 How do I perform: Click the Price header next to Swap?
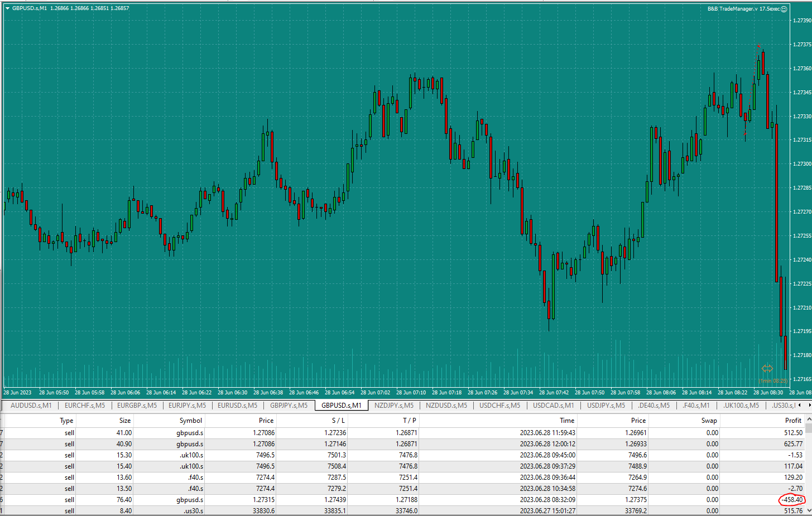pyautogui.click(x=638, y=421)
